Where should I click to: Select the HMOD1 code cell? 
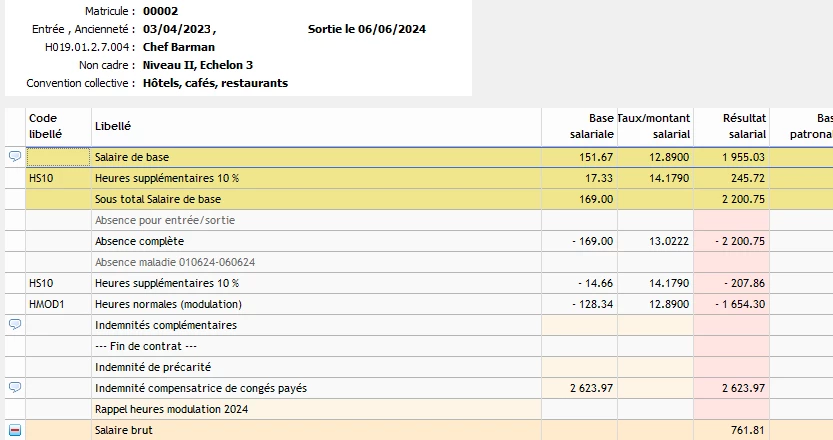(x=58, y=304)
